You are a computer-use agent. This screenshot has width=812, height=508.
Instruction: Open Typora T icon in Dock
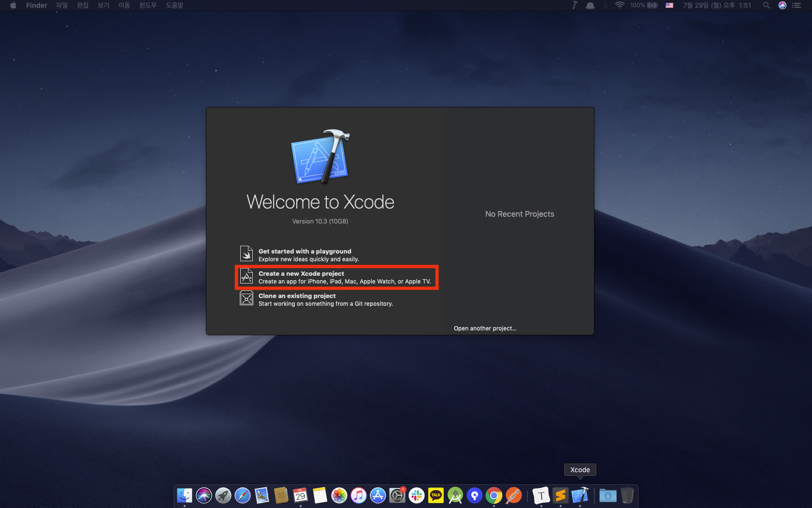(541, 495)
